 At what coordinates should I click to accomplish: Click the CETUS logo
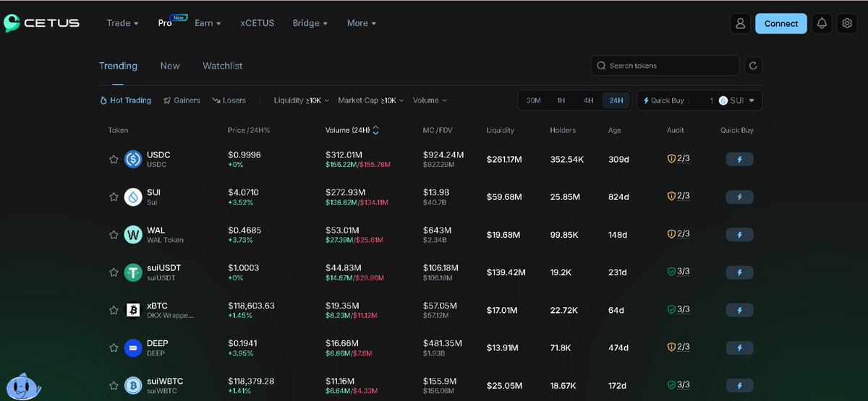coord(42,23)
